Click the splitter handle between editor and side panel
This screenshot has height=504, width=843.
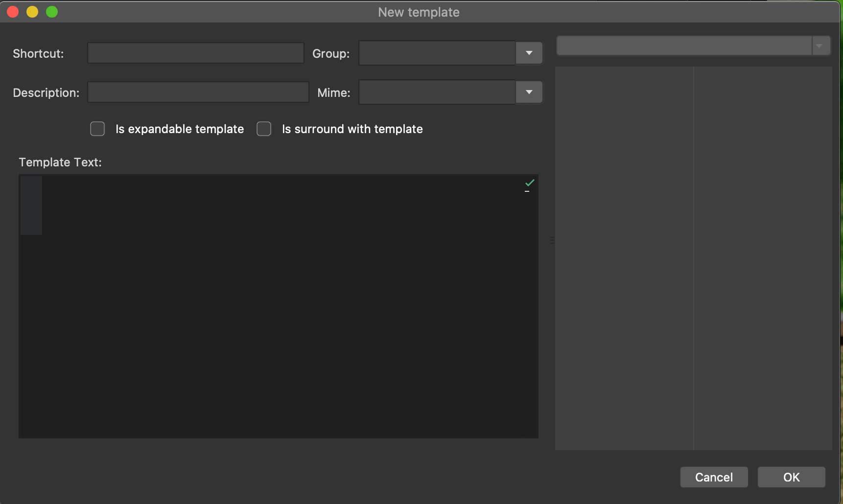point(552,240)
